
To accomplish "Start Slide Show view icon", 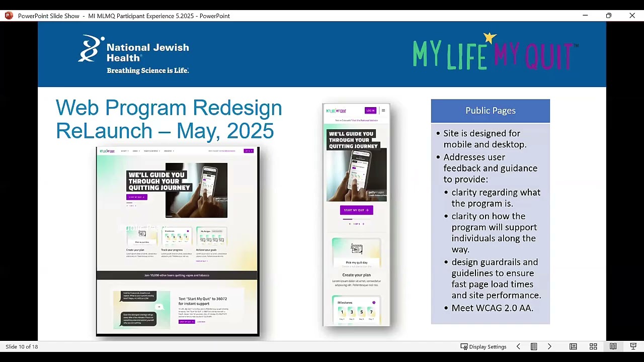I will tap(633, 346).
